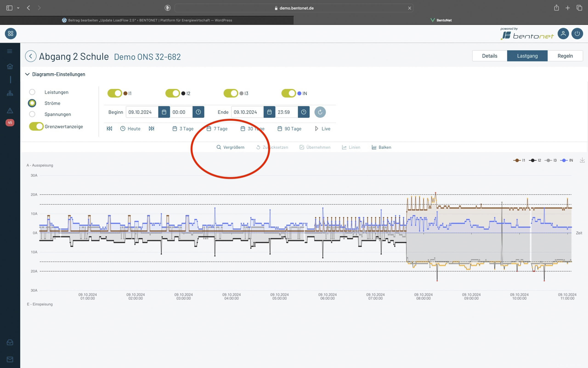The image size is (588, 368).
Task: Switch chart to Balken view
Action: (382, 147)
